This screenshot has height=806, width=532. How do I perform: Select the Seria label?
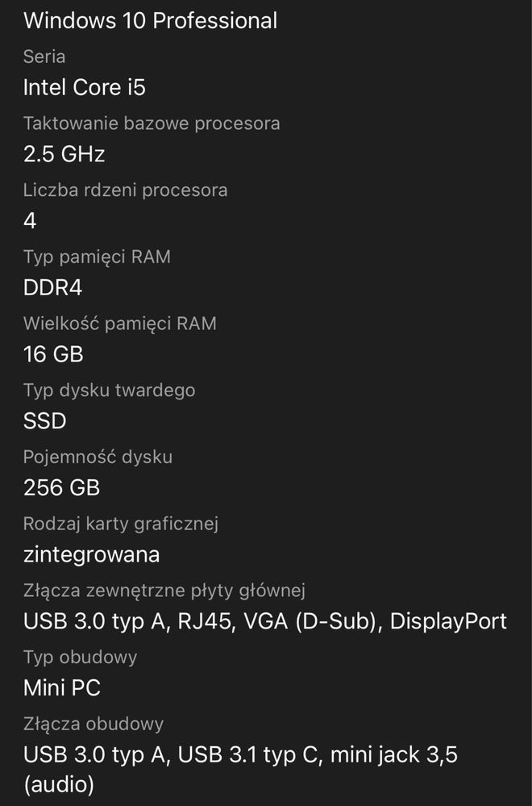44,56
